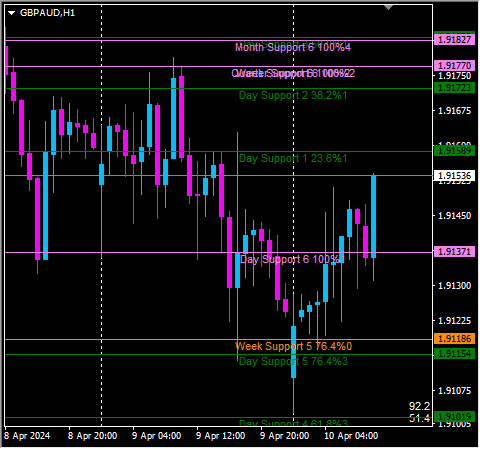
Task: Click the 1.91675 price scale value
Action: [x=455, y=111]
